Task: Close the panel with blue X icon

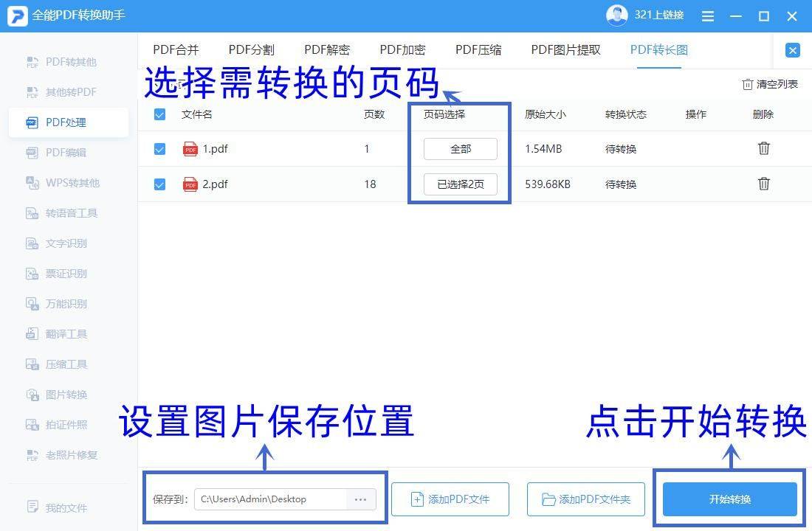Action: [x=792, y=50]
